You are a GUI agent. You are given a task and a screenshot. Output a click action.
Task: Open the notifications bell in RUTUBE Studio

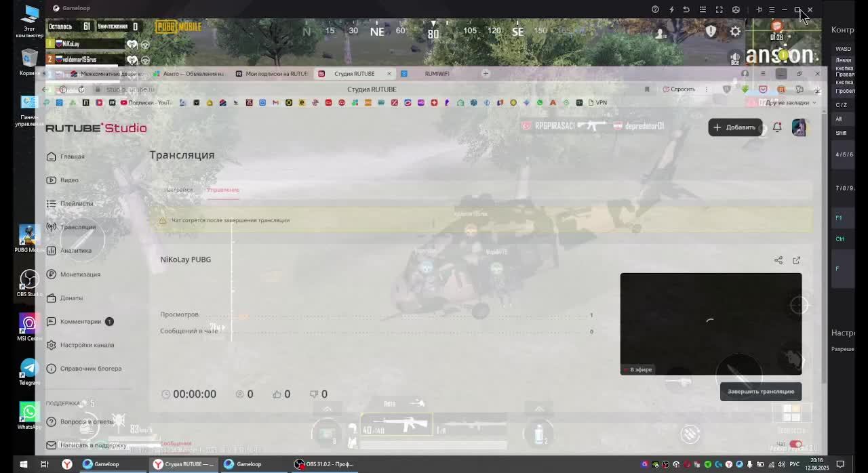tap(777, 127)
